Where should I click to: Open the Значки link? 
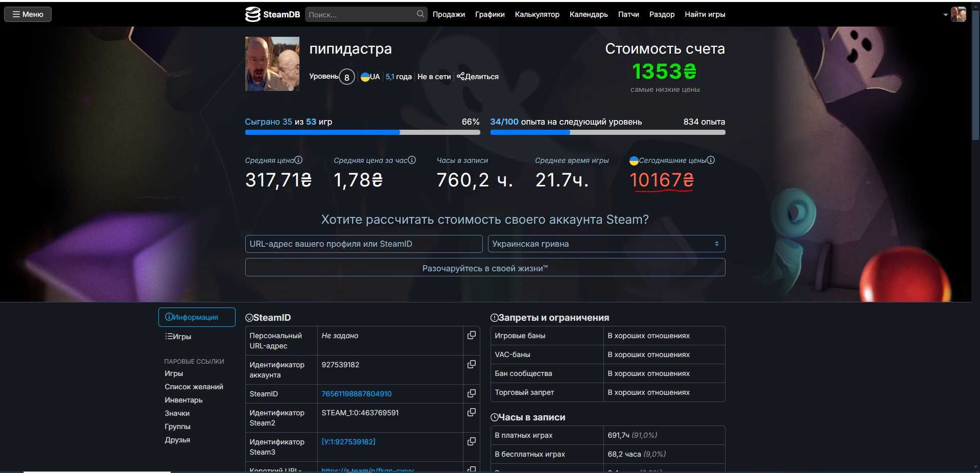[x=177, y=413]
